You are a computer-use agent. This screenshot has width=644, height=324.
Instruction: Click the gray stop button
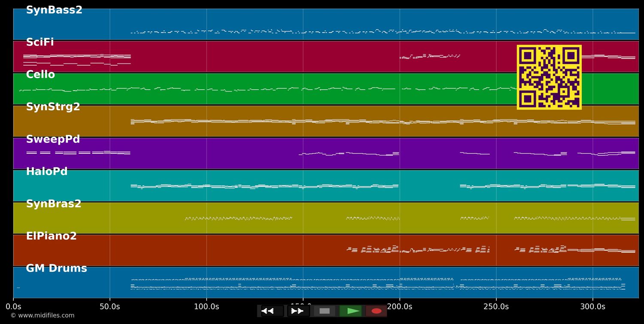pyautogui.click(x=325, y=311)
